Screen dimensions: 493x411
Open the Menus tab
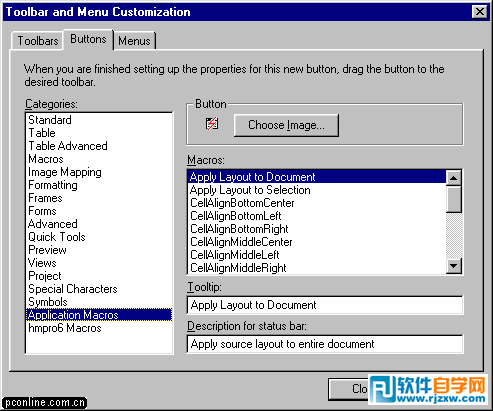(x=135, y=41)
